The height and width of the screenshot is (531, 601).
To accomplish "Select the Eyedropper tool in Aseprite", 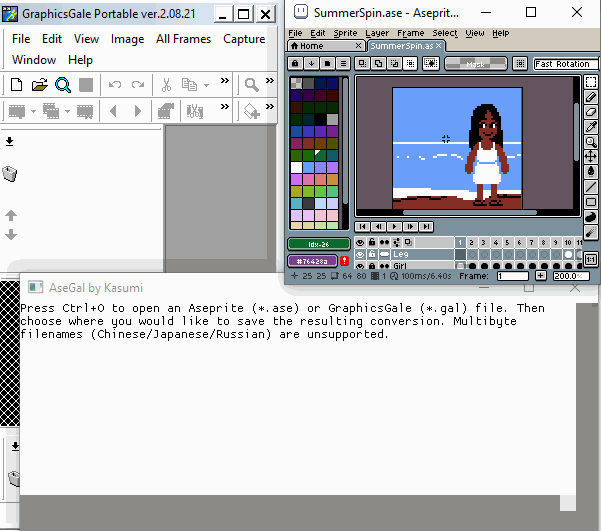I will coord(591,127).
